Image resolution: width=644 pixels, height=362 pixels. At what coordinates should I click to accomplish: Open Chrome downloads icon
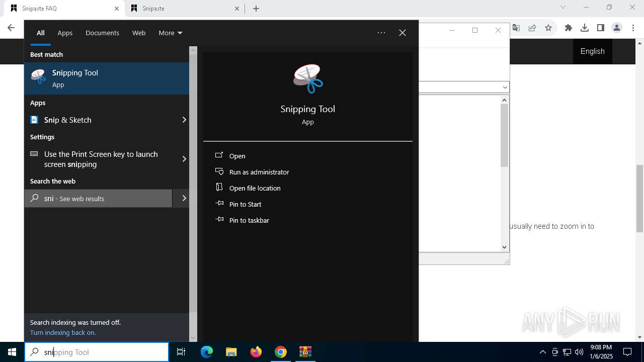click(585, 28)
